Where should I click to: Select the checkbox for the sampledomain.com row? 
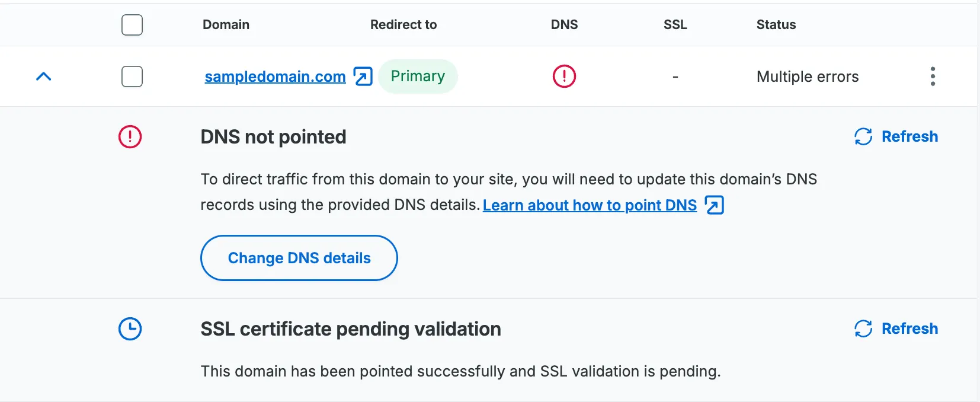pyautogui.click(x=132, y=76)
